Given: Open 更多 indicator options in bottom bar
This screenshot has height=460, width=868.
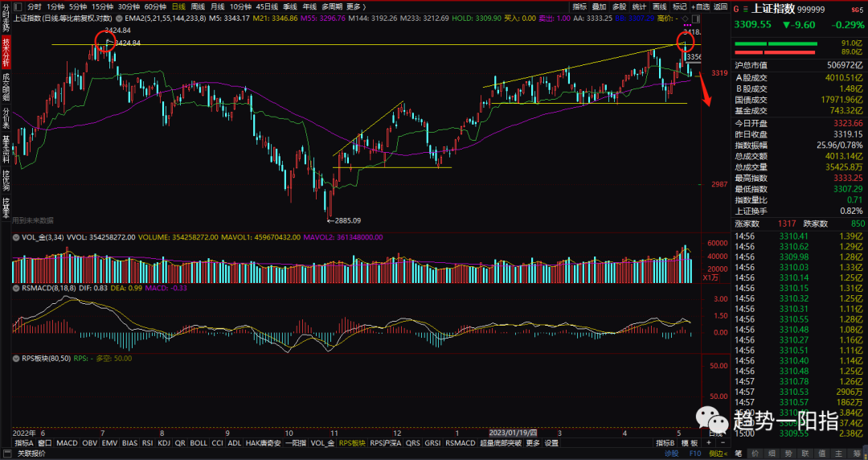Looking at the screenshot, I should tap(533, 443).
